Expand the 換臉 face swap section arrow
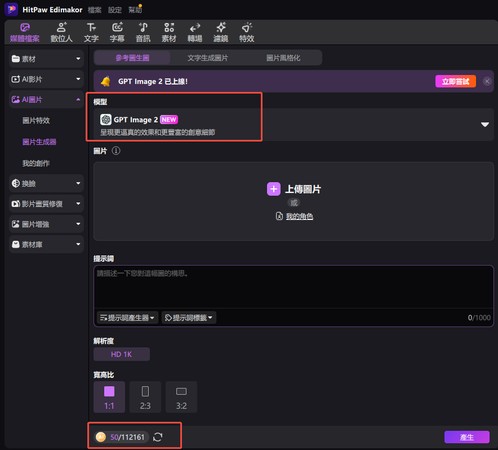This screenshot has height=450, width=498. click(x=78, y=183)
